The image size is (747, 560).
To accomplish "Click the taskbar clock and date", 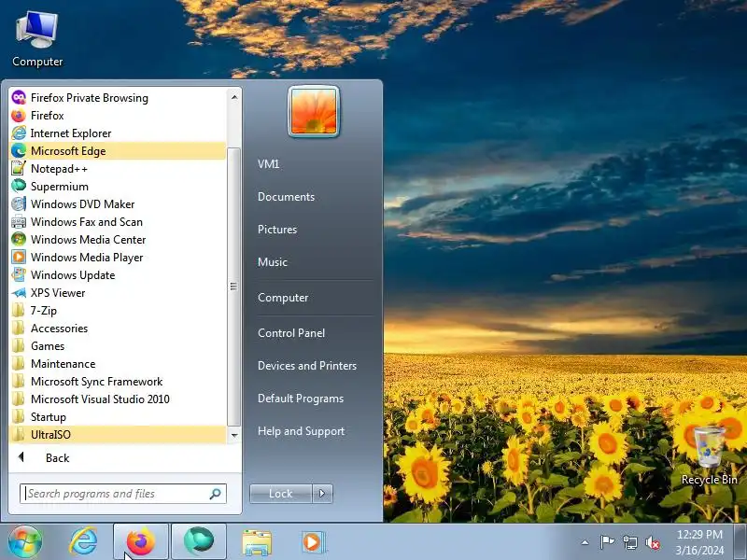I will pyautogui.click(x=699, y=542).
